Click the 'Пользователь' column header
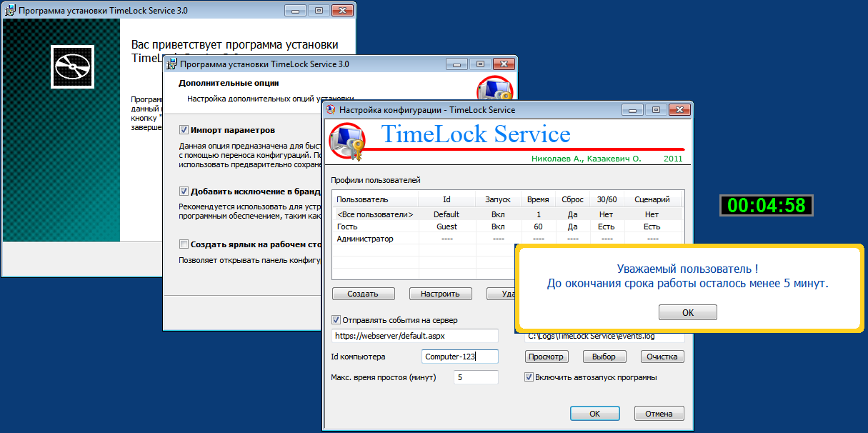 (x=375, y=199)
